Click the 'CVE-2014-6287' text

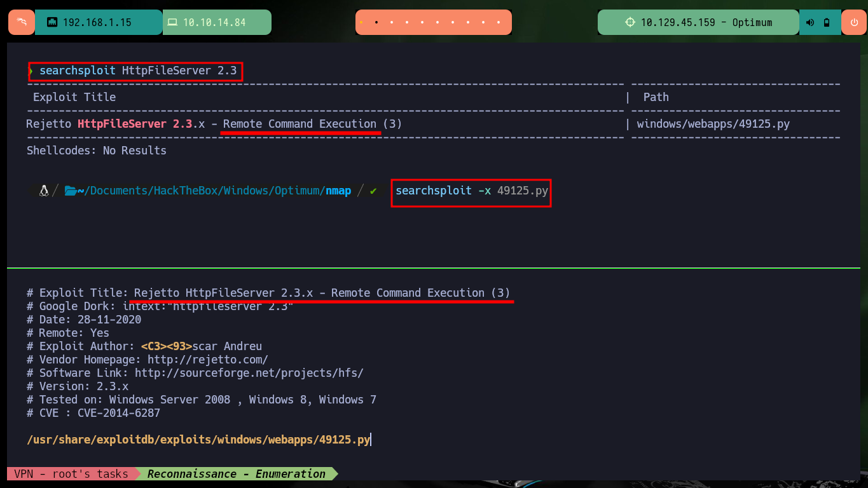coord(119,413)
